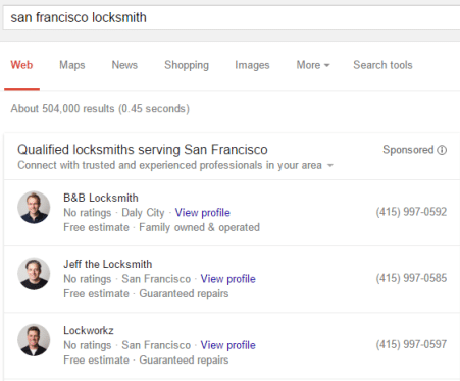460x381 pixels.
Task: Click phone number (415) 997-0597
Action: (411, 344)
